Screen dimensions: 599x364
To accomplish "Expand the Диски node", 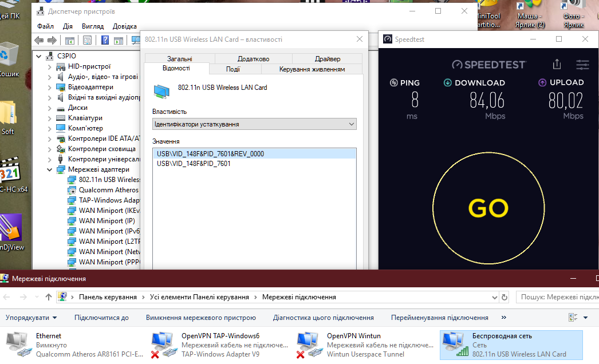I will 50,108.
